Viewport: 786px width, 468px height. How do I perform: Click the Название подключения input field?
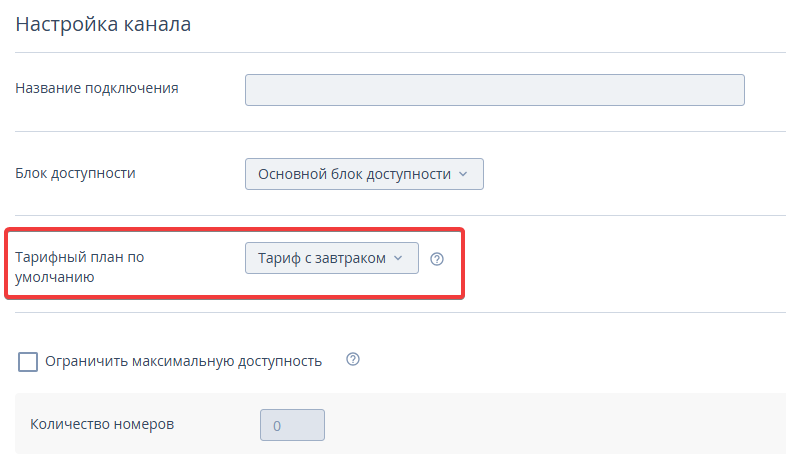495,90
